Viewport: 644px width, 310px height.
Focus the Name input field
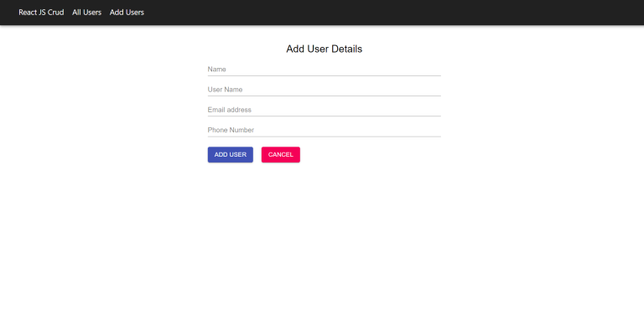[324, 70]
